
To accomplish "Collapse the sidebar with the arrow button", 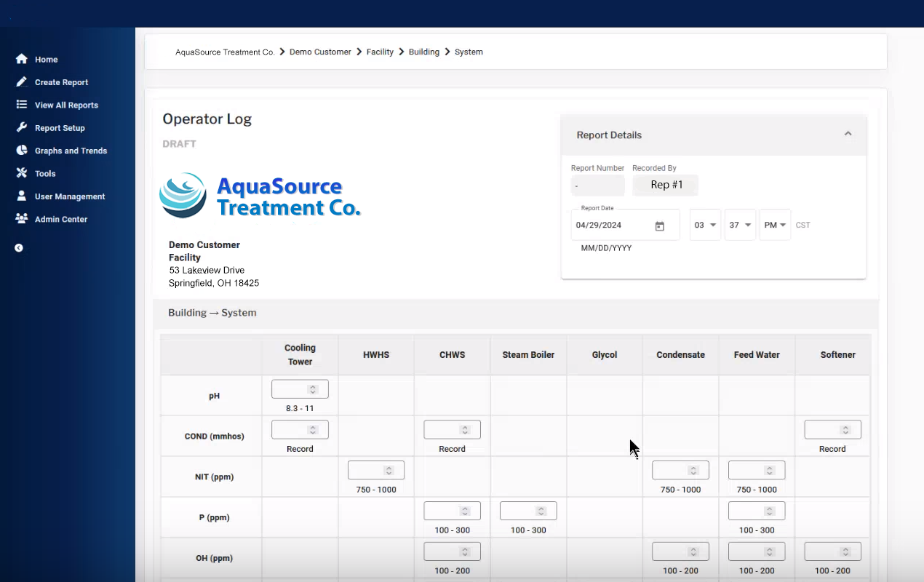I will point(19,248).
